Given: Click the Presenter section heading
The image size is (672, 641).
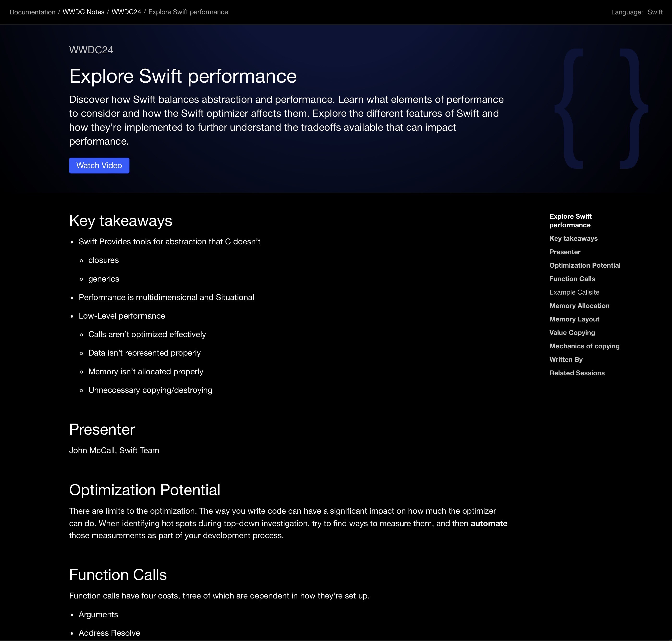Looking at the screenshot, I should coord(102,430).
